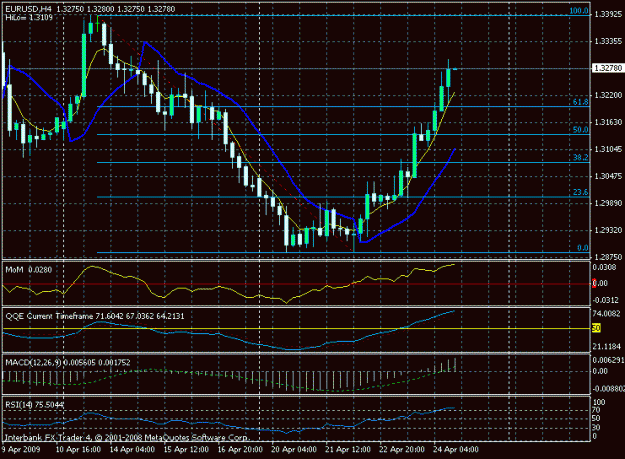Click the 24 Apr 04:00 time label

pyautogui.click(x=456, y=449)
